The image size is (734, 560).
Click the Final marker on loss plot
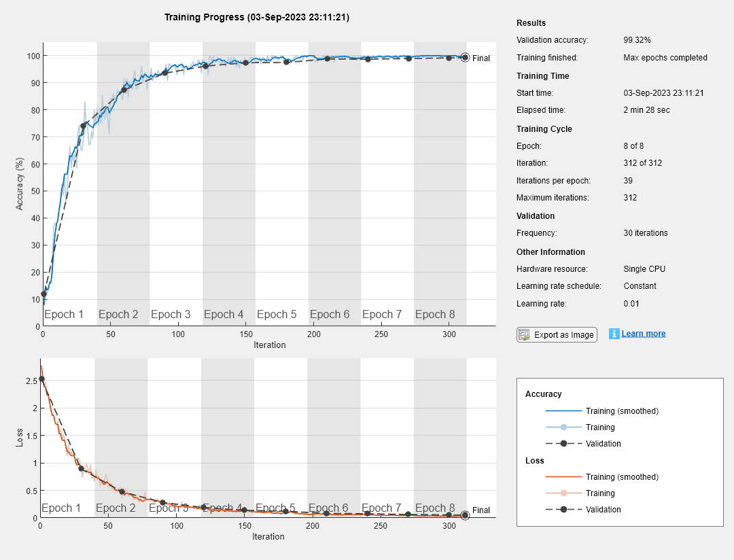[x=465, y=515]
